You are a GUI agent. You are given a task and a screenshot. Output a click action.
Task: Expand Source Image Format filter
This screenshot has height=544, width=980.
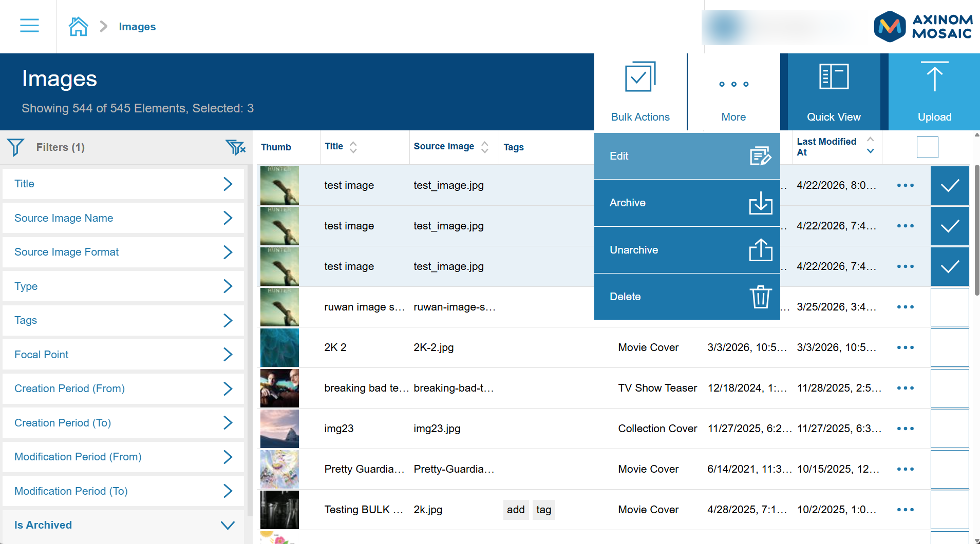123,252
